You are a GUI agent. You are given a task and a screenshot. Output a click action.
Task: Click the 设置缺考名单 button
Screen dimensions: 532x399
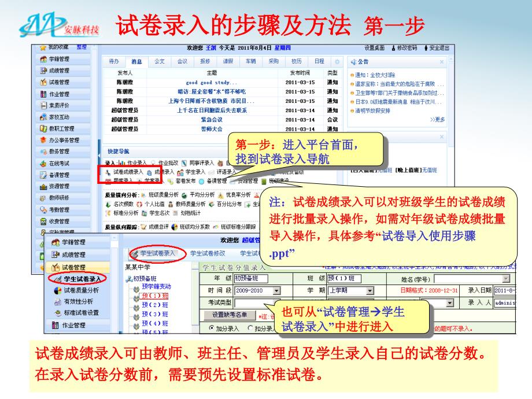pos(230,315)
